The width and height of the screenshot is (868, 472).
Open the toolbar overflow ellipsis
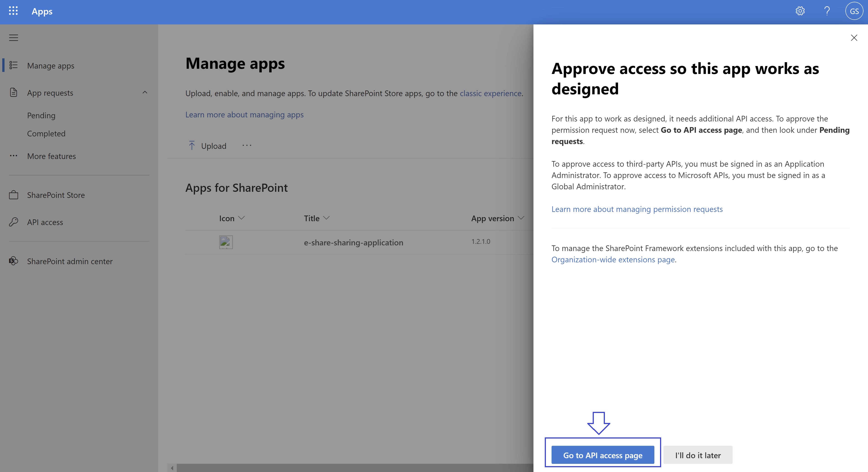[247, 146]
